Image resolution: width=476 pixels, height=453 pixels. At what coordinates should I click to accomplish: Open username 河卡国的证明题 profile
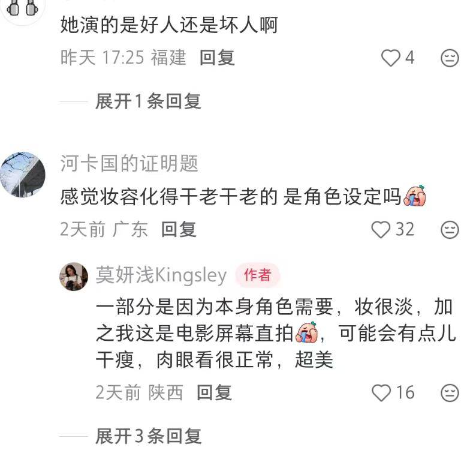(x=129, y=164)
